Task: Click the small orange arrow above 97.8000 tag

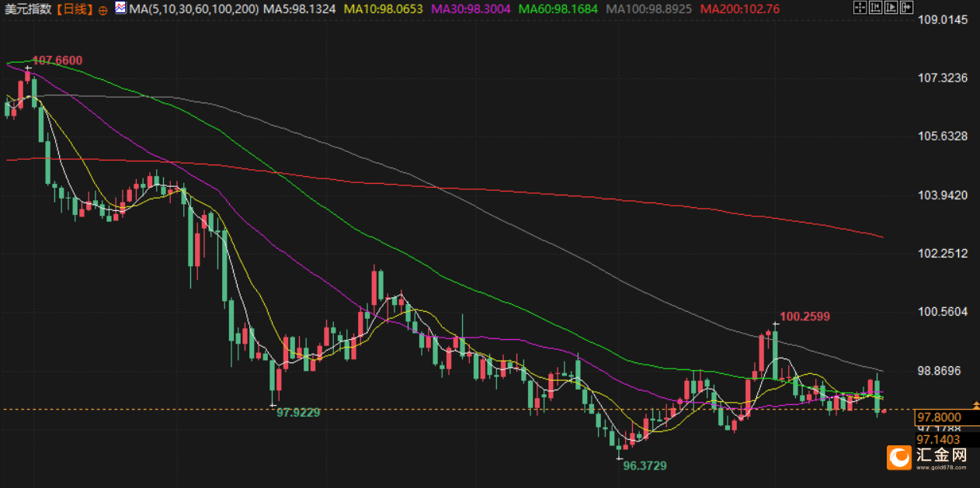Action: point(975,405)
